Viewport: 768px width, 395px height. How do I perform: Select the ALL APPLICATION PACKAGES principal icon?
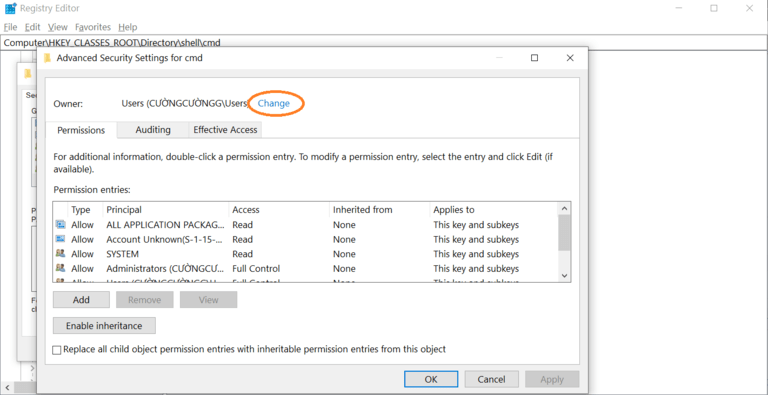[61, 225]
